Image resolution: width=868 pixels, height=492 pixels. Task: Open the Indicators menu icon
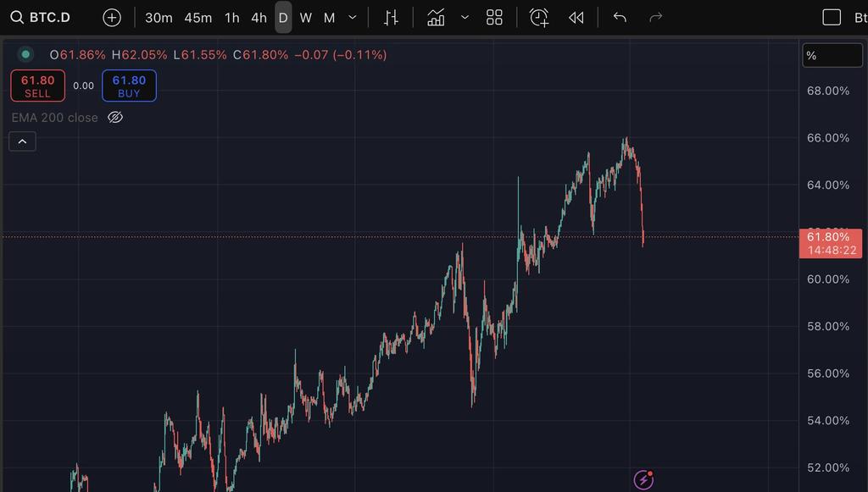436,18
